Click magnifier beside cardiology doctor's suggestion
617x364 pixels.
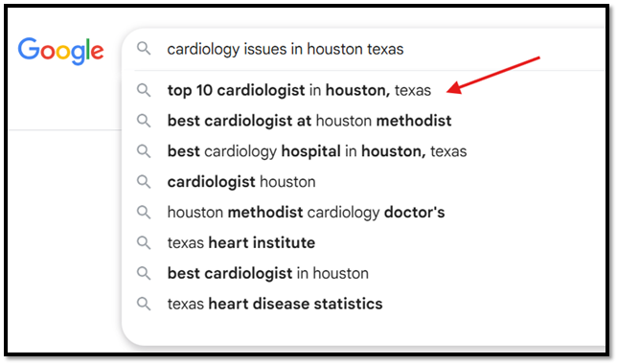pos(144,212)
